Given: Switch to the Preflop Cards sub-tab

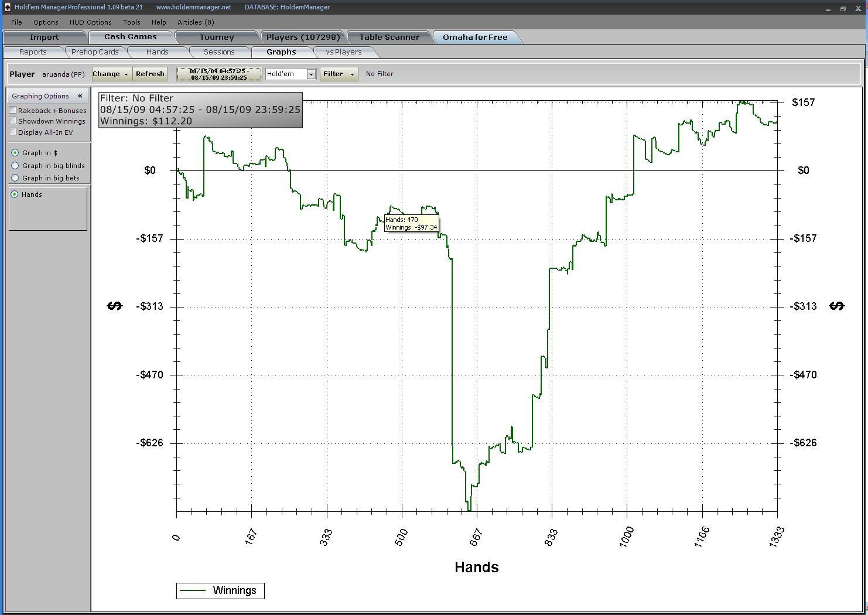Looking at the screenshot, I should [x=95, y=52].
